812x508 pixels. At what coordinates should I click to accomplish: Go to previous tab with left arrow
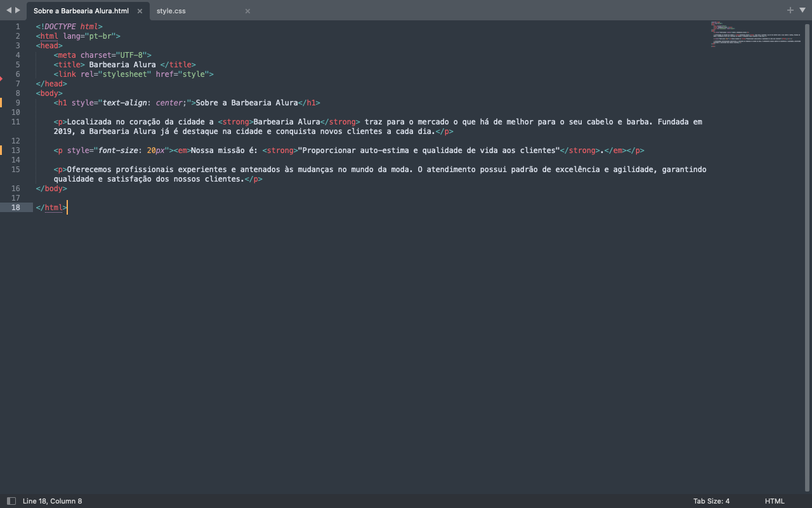[9, 10]
